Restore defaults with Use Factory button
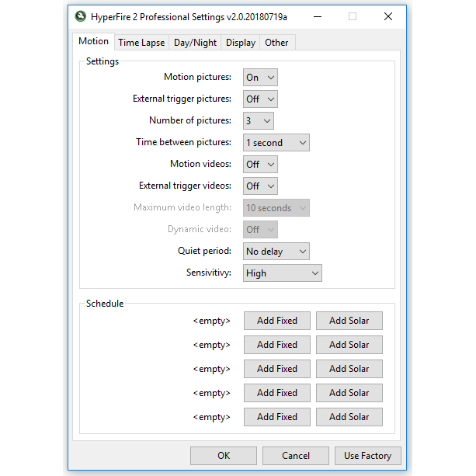The width and height of the screenshot is (476, 476). point(367,456)
